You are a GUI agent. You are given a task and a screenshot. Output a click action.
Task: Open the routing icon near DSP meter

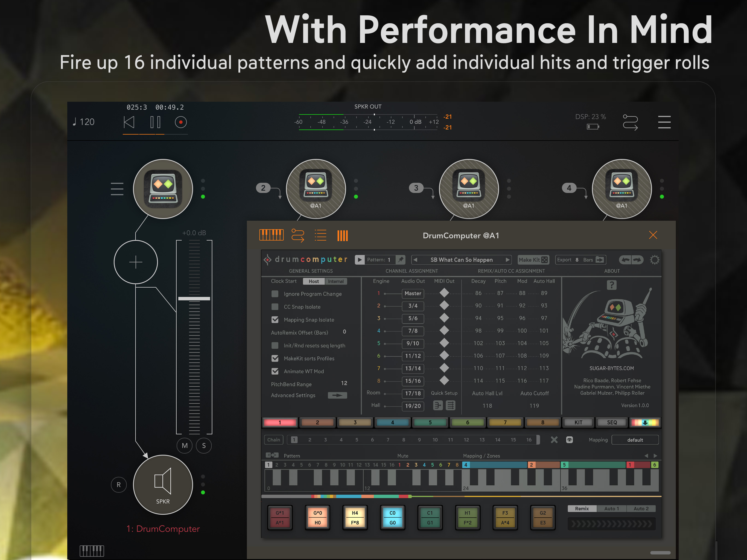(630, 122)
